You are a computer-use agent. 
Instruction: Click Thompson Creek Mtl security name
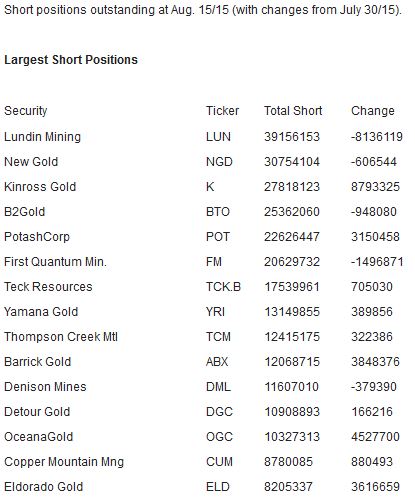[61, 337]
